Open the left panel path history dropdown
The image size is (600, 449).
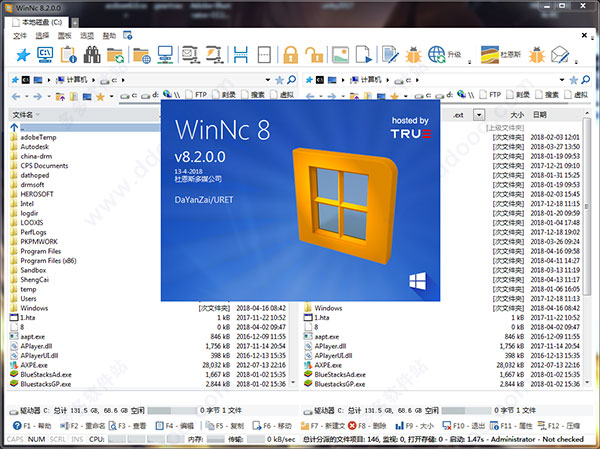tap(268, 80)
